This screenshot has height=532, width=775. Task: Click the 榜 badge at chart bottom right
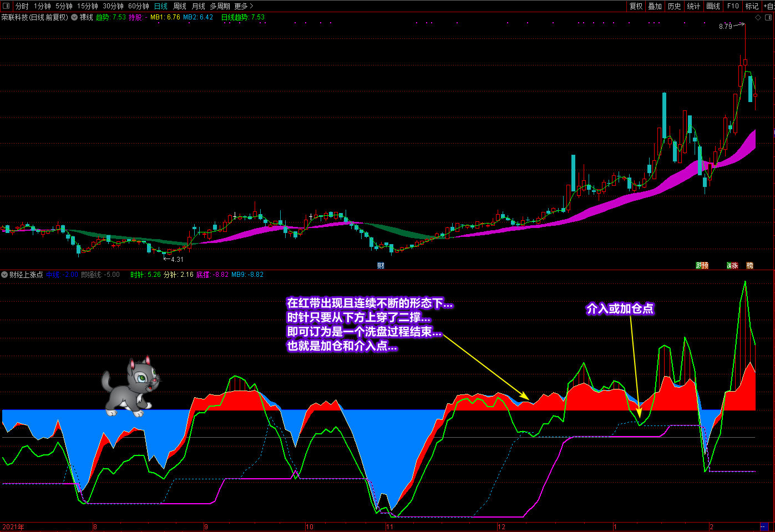pyautogui.click(x=749, y=266)
